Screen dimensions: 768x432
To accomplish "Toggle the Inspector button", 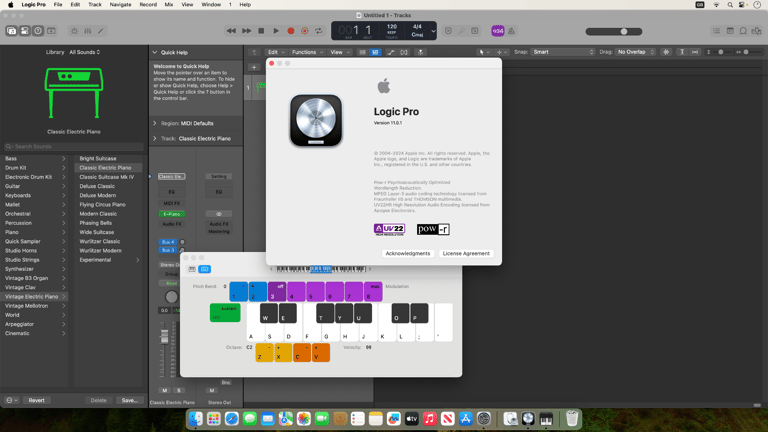I will pyautogui.click(x=24, y=31).
